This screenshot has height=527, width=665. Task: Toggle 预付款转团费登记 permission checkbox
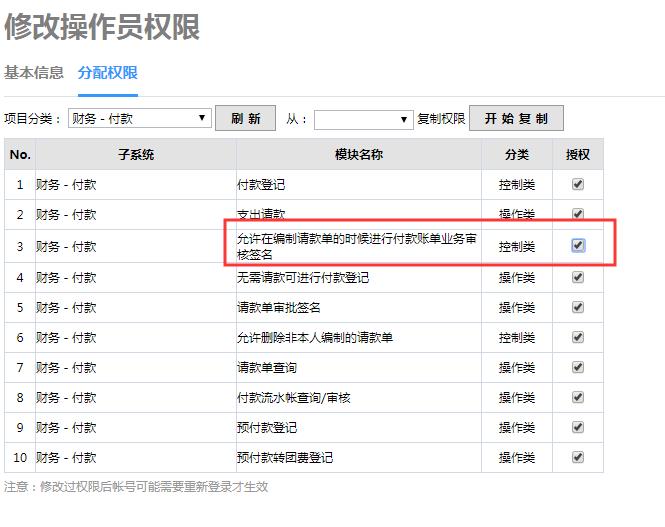[578, 457]
